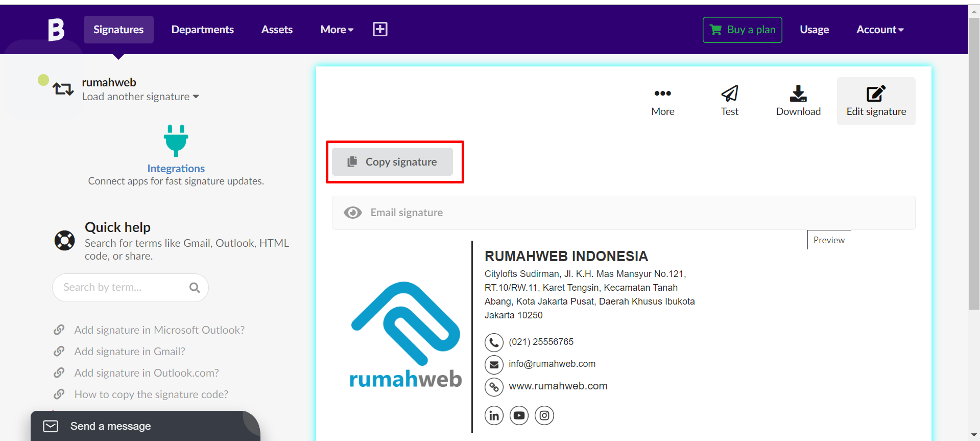The image size is (980, 441).
Task: Click the search magnifier icon
Action: 195,288
